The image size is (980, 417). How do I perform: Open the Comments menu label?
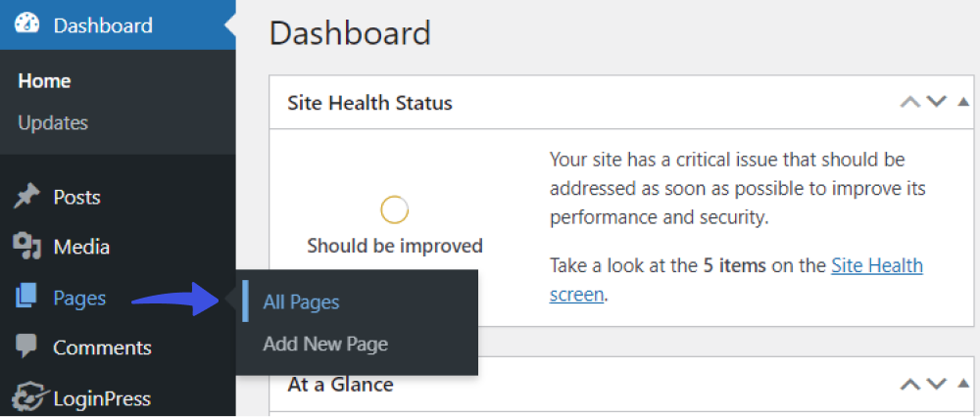coord(103,347)
